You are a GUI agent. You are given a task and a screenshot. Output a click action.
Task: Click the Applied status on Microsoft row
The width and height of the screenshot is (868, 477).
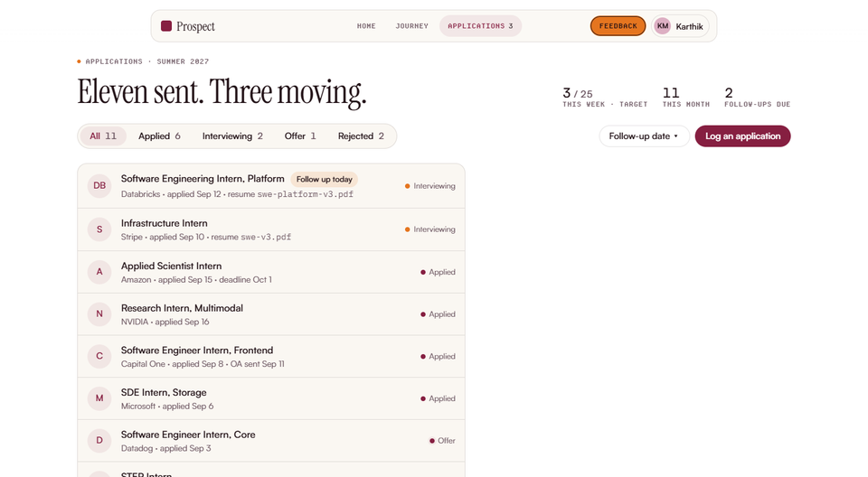(438, 398)
